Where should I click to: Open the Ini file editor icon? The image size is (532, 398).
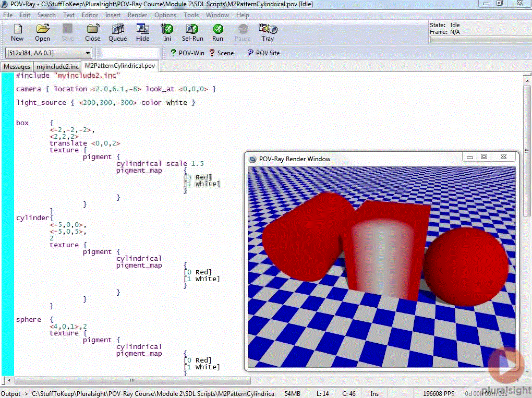167,32
